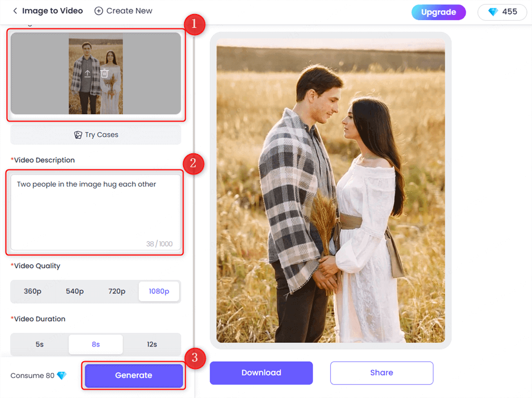Click the diamond icon beside Consume 80
The image size is (532, 398).
pos(61,376)
